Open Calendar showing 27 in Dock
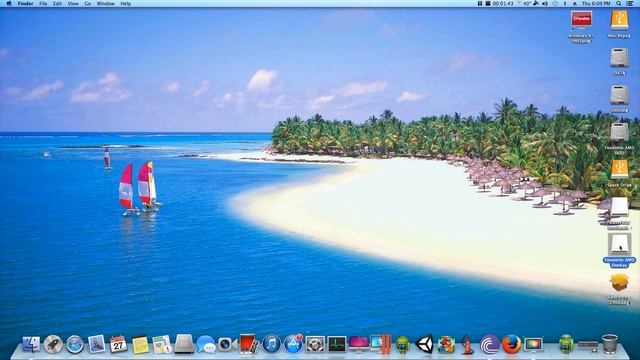Screen dimensions: 640x360 tap(118, 344)
